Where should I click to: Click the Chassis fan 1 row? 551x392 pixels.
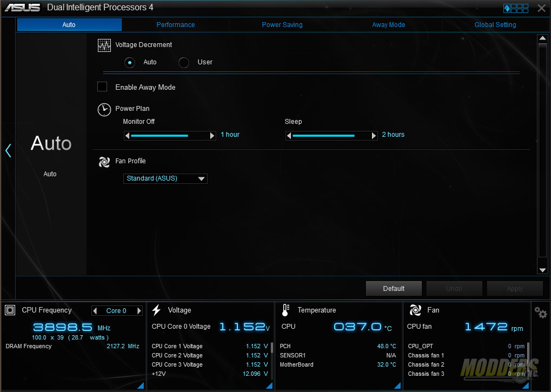click(466, 355)
